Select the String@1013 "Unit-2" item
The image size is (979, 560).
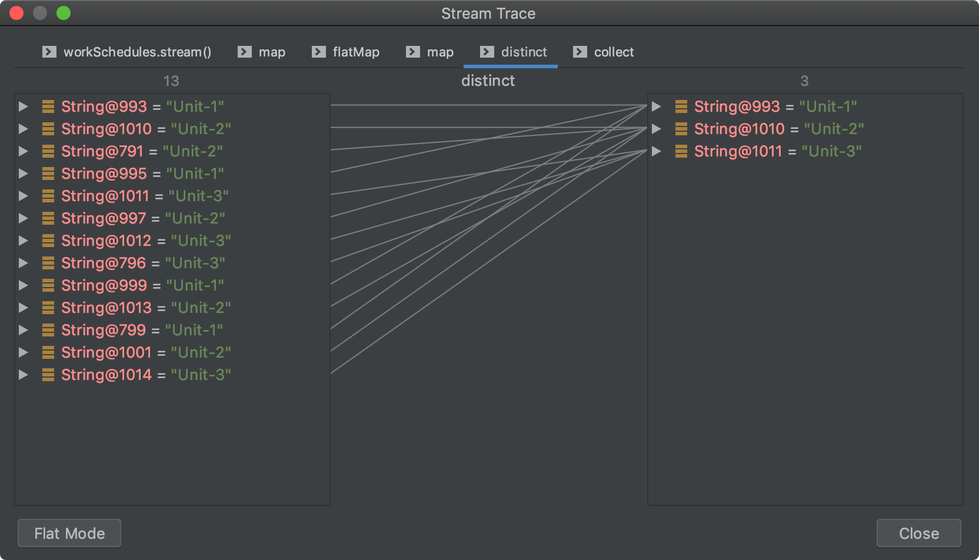tap(145, 308)
